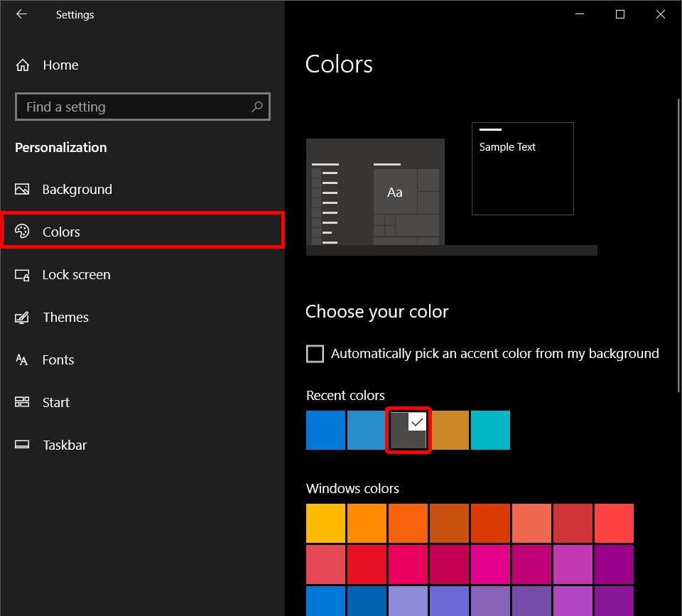Viewport: 682px width, 616px height.
Task: Click the Home house icon
Action: click(x=23, y=65)
